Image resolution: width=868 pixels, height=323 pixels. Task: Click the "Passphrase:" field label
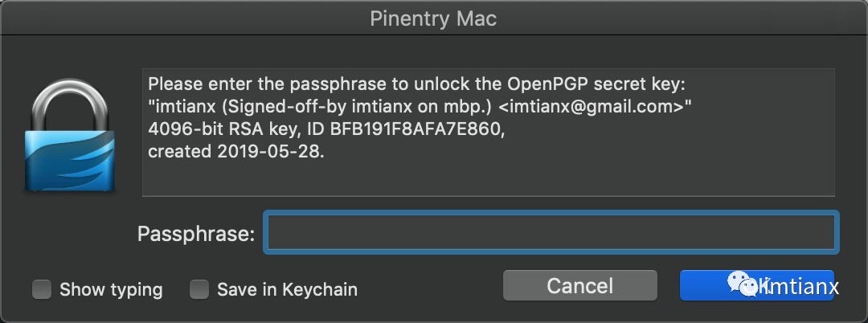point(196,234)
